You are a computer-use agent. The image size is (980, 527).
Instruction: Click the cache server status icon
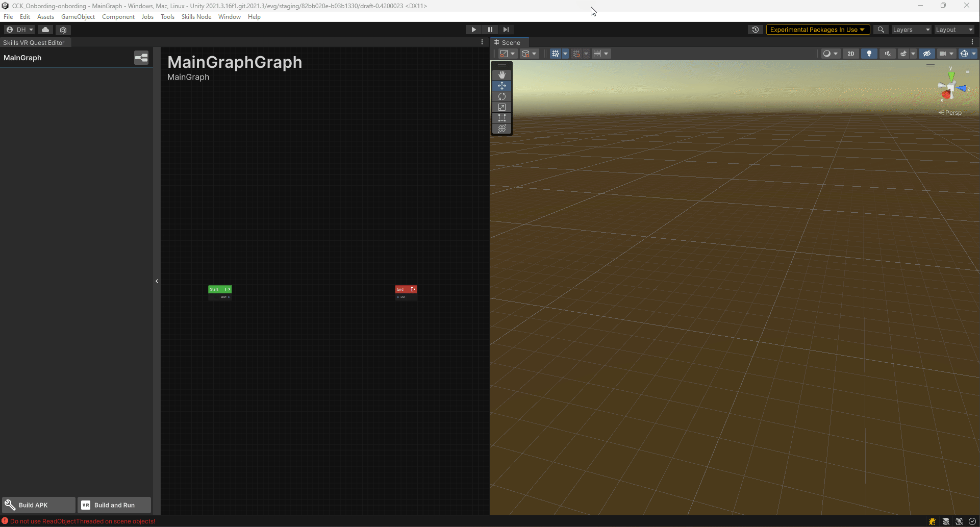coord(946,521)
